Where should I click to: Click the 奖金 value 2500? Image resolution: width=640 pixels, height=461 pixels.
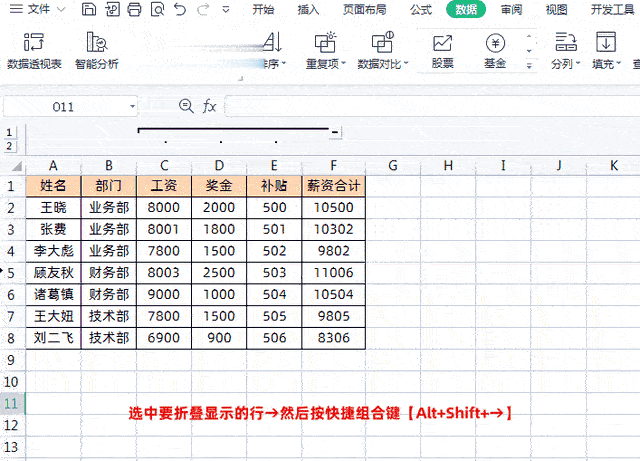(x=219, y=272)
